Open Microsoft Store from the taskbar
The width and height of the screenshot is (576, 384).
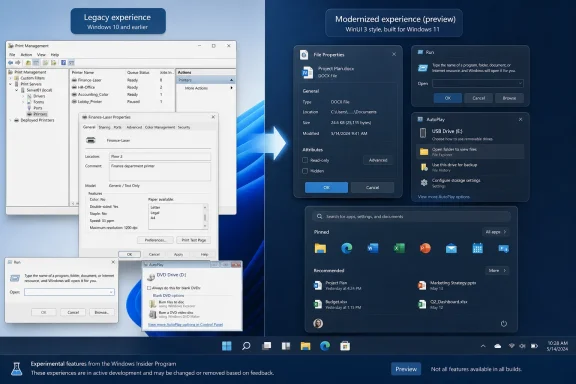(x=345, y=346)
